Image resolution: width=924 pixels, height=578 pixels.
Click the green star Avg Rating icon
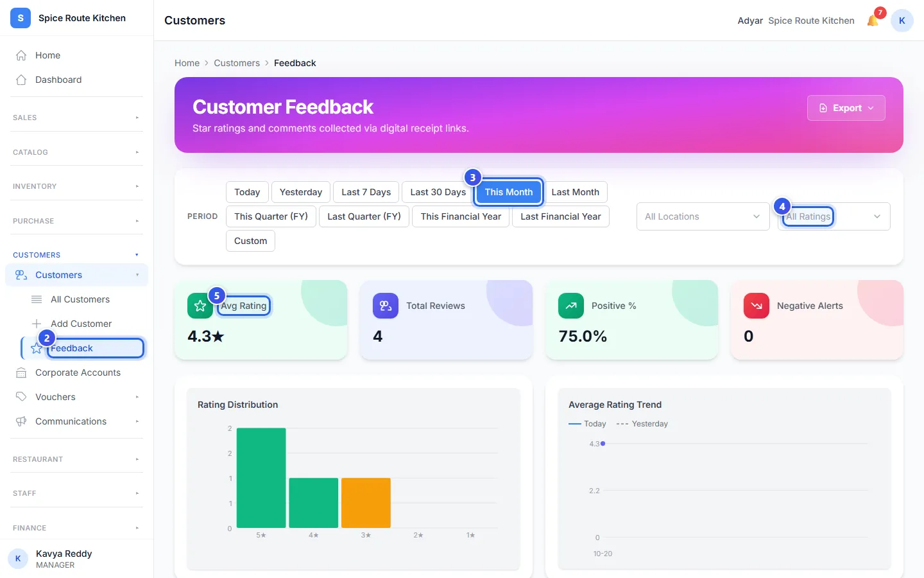200,306
